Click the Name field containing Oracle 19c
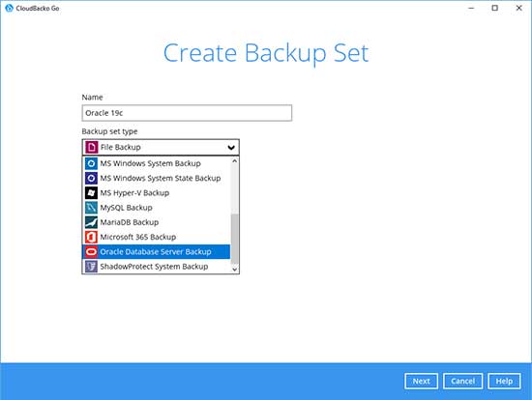The height and width of the screenshot is (400, 532). [x=187, y=113]
